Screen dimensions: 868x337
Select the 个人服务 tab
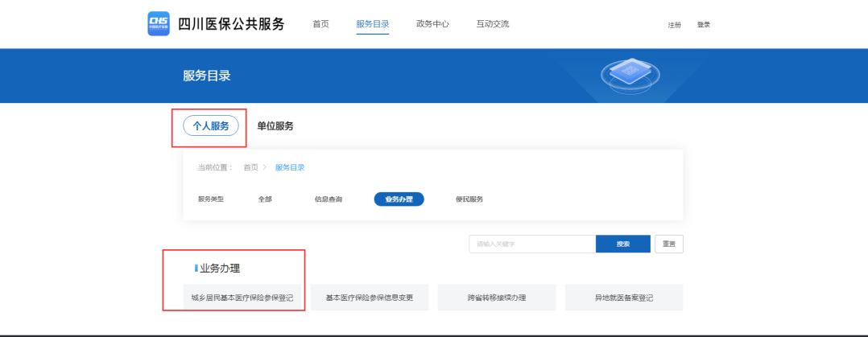point(210,126)
